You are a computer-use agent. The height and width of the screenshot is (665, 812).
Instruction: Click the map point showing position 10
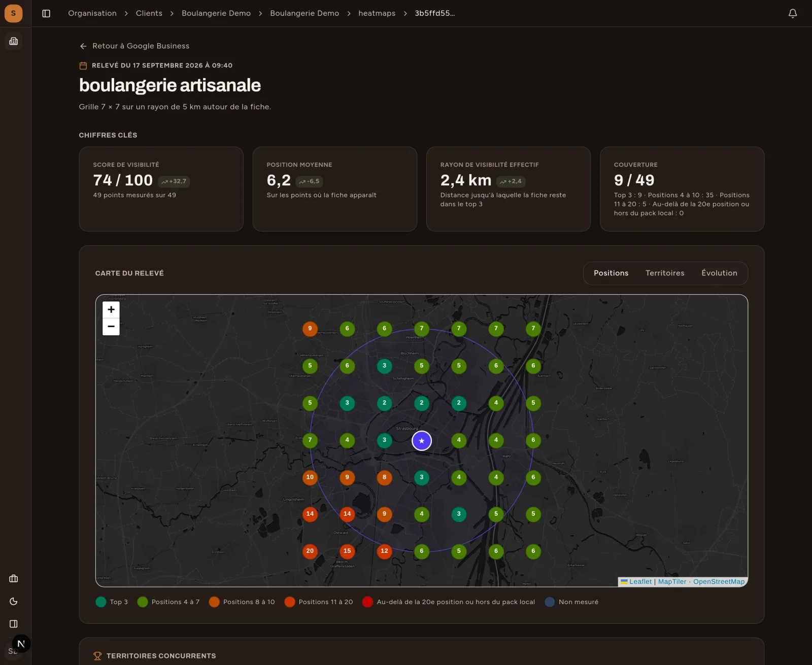click(310, 477)
